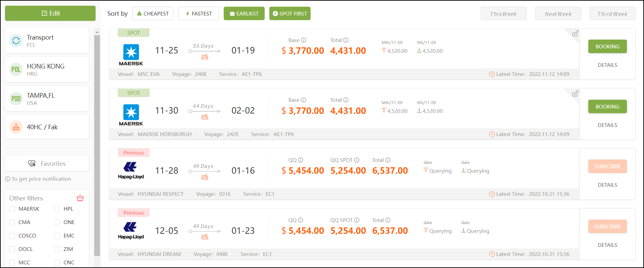
Task: Tick the ZIM carrier checkbox
Action: coord(57,249)
